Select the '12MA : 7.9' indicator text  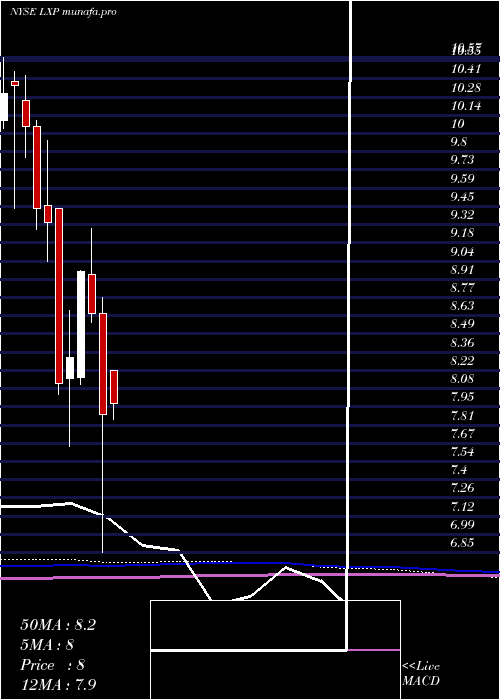[x=59, y=684]
